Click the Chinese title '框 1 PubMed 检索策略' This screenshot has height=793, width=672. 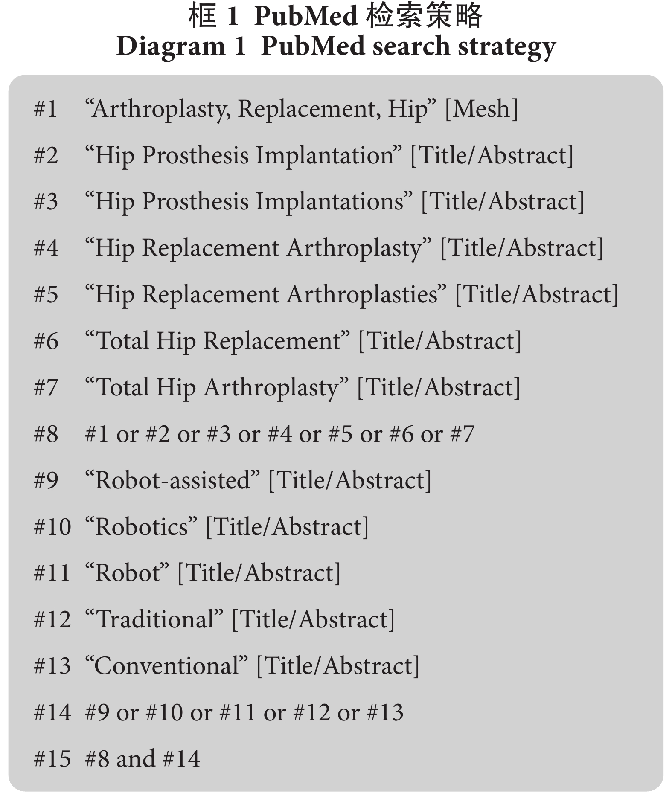tap(335, 17)
